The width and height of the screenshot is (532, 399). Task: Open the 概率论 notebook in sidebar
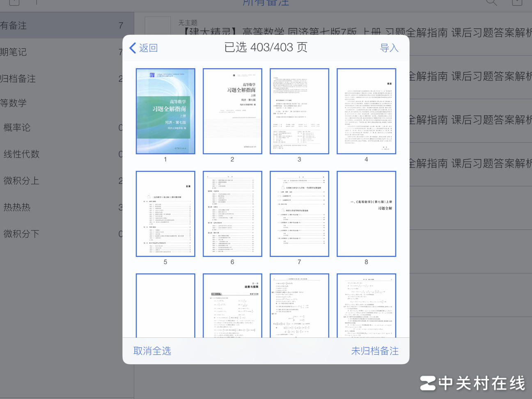pos(17,128)
